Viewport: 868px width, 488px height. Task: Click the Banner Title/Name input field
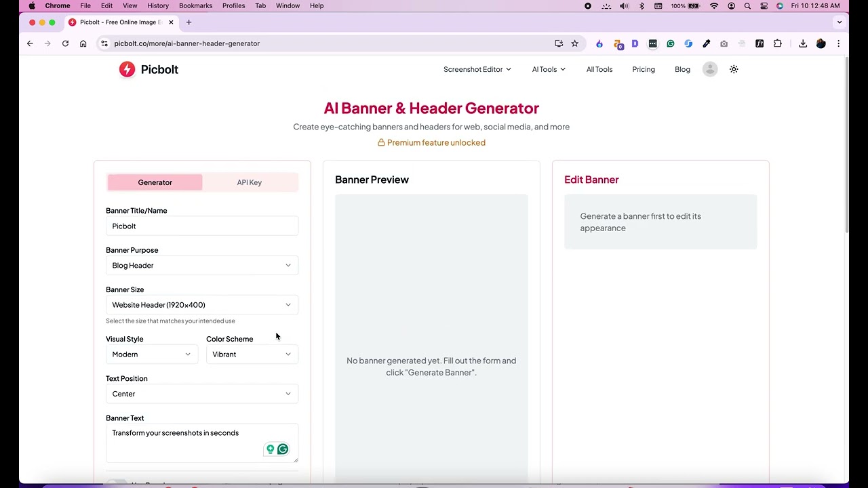202,226
